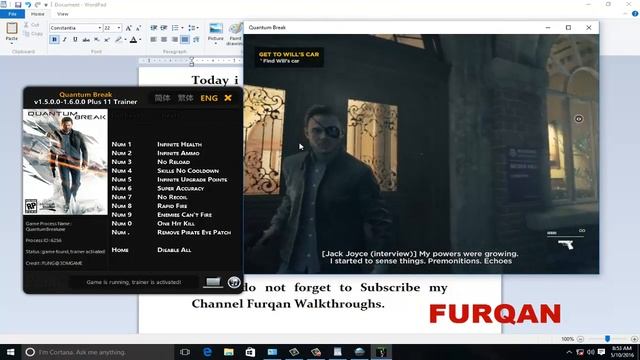
Task: Zoom in with the plus button
Action: pyautogui.click(x=634, y=339)
